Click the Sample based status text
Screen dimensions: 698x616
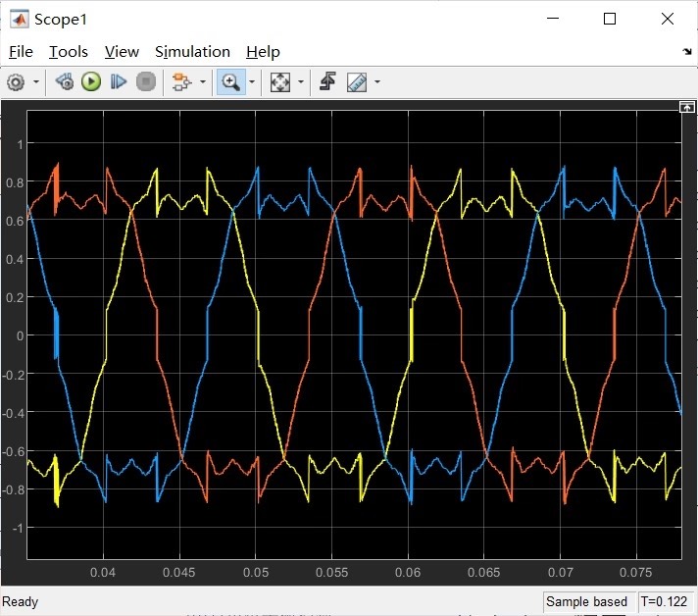click(586, 601)
